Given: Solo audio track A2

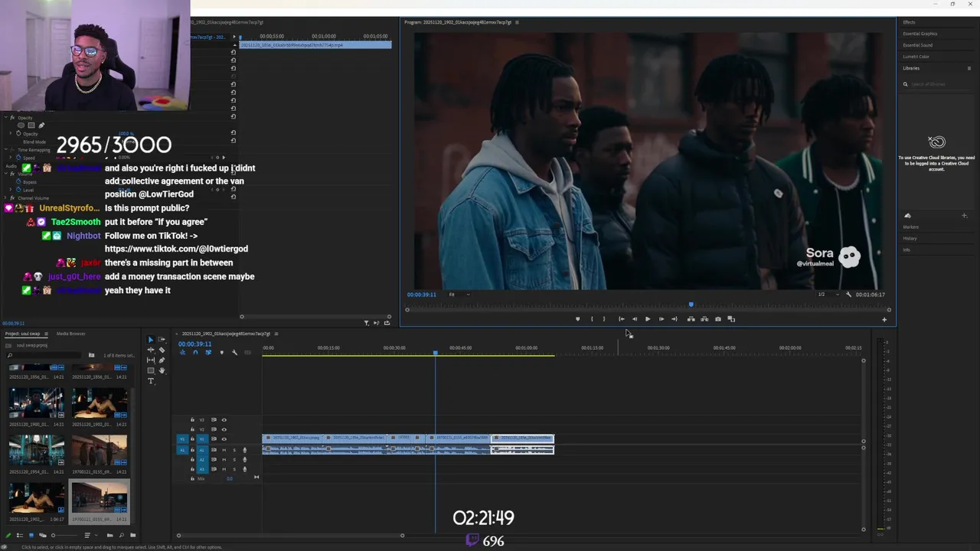Looking at the screenshot, I should click(234, 460).
